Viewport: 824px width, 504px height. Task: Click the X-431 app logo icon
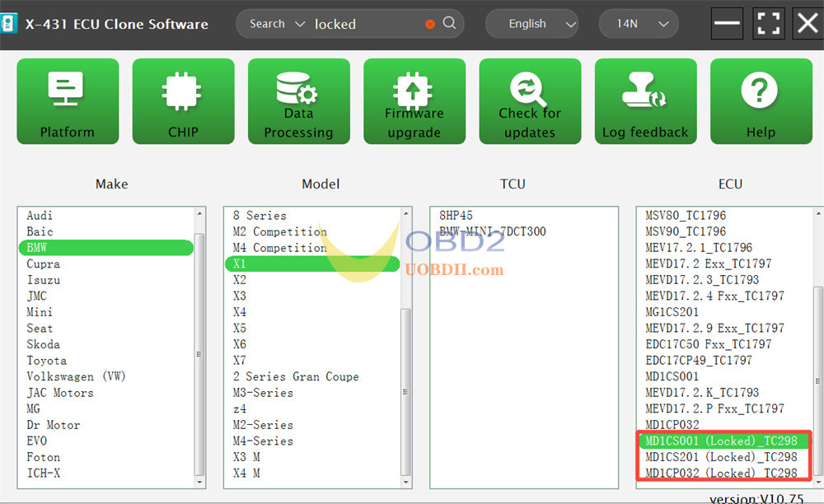pos(8,24)
